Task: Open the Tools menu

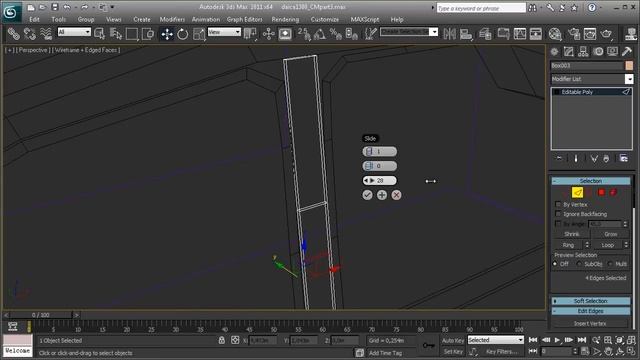Action: coord(59,19)
